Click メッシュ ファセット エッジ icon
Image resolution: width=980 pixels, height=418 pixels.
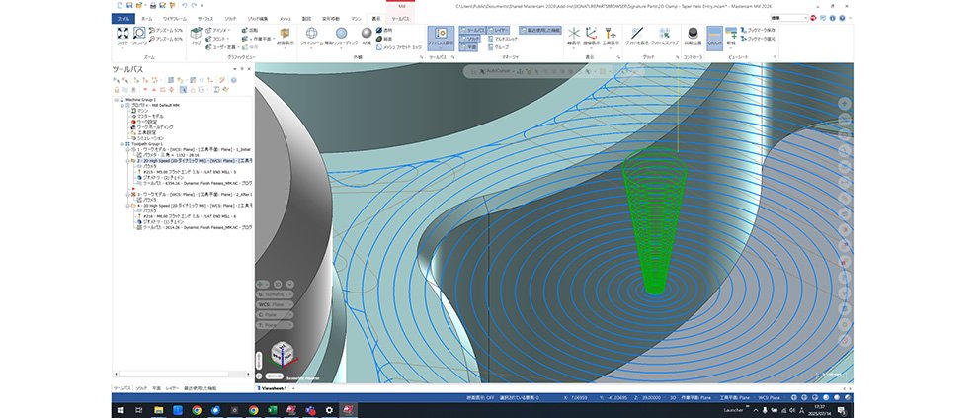click(379, 46)
